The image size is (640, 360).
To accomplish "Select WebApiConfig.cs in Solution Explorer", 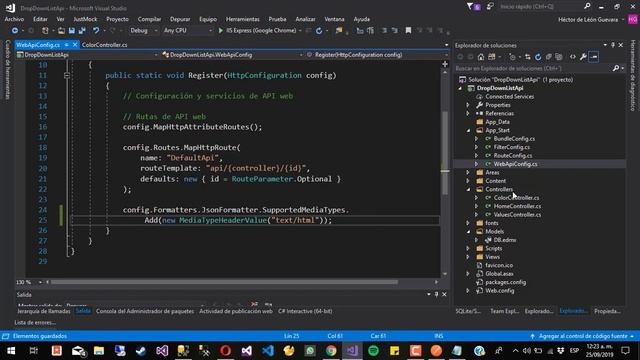I will point(516,164).
